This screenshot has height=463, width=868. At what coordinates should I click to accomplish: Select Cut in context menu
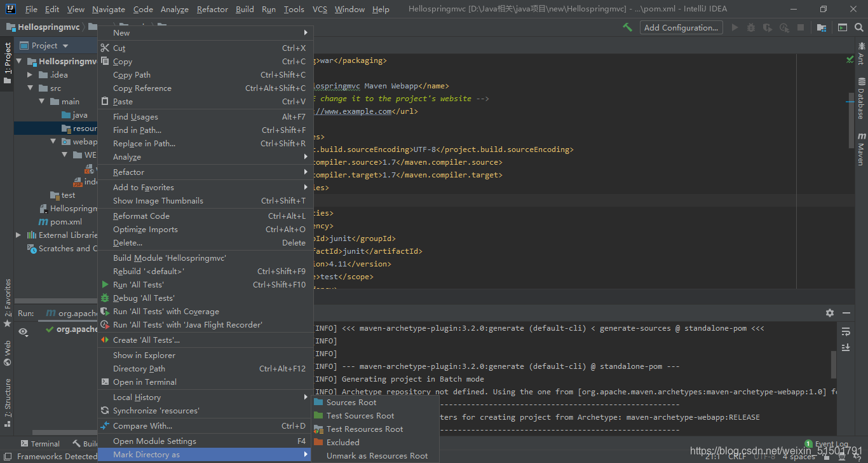click(x=205, y=48)
